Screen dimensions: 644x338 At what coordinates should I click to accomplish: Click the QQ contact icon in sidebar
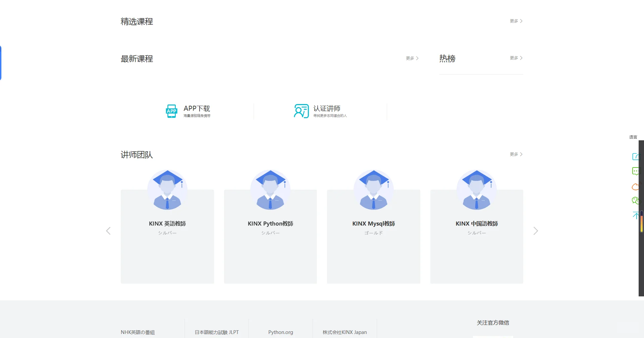636,187
